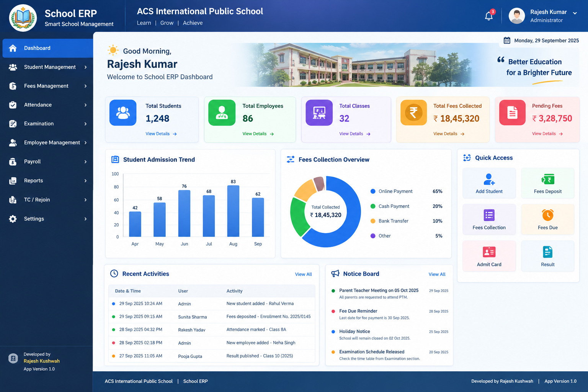The height and width of the screenshot is (392, 588).
Task: Click View Details under Total Fees Collected
Action: [449, 134]
